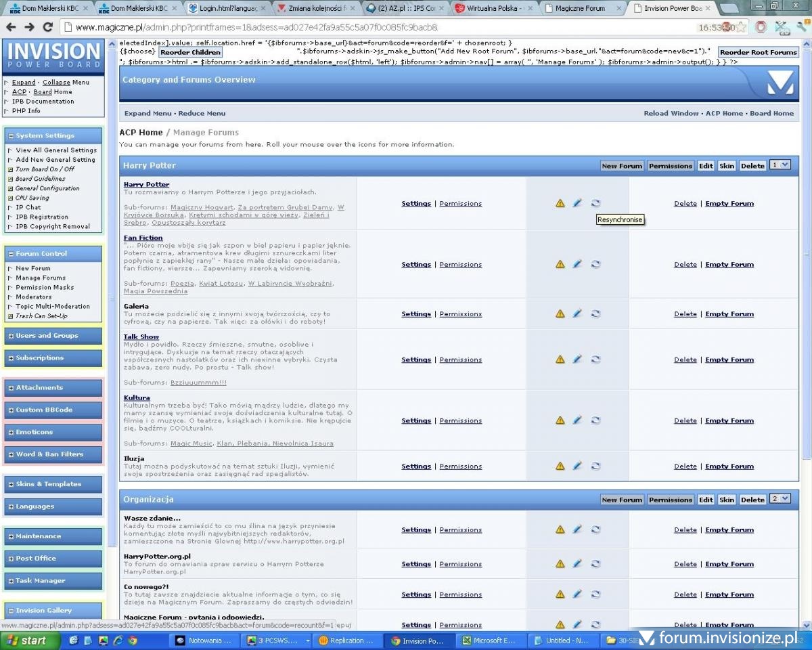The image size is (812, 650).
Task: Open the Harry Potter category position dropdown
Action: (780, 165)
